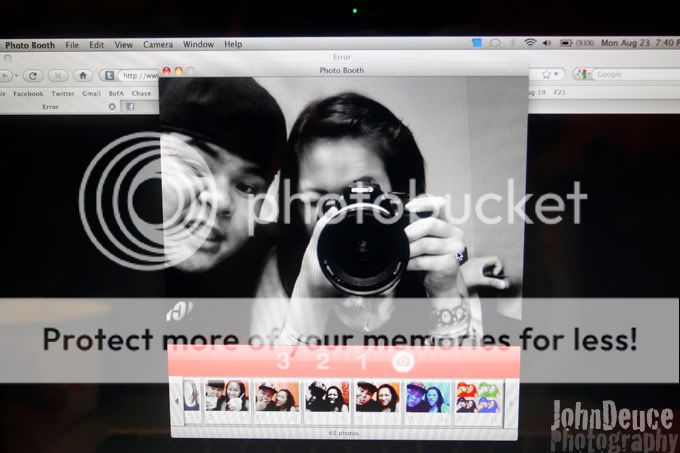Open the Camera menu
Image resolution: width=680 pixels, height=453 pixels.
click(x=158, y=44)
